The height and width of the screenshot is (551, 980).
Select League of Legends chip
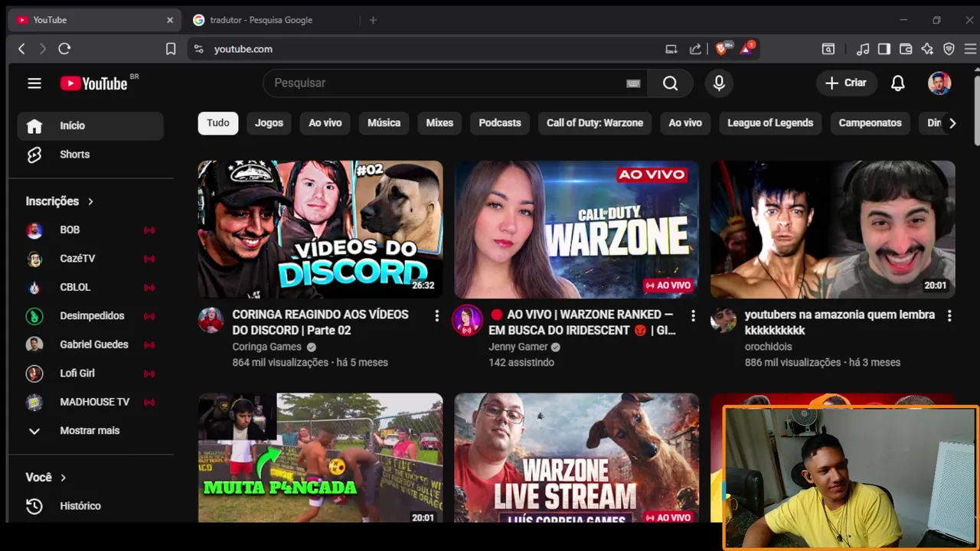tap(770, 122)
